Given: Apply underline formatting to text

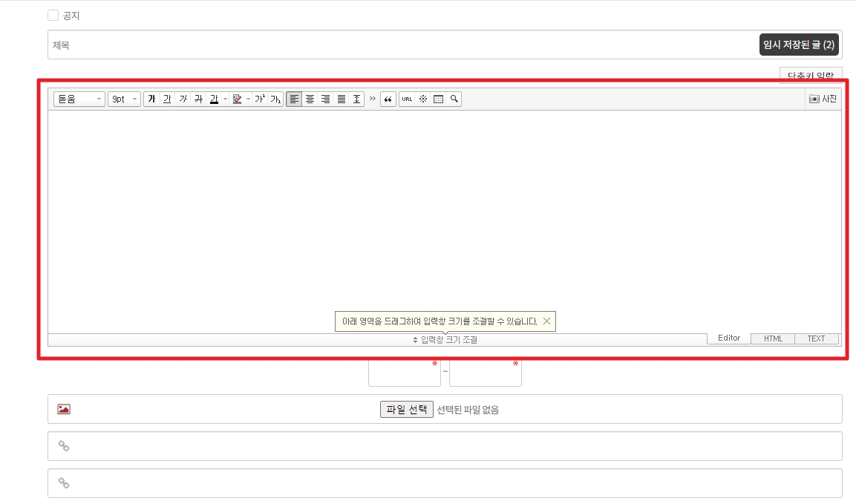Looking at the screenshot, I should point(167,99).
